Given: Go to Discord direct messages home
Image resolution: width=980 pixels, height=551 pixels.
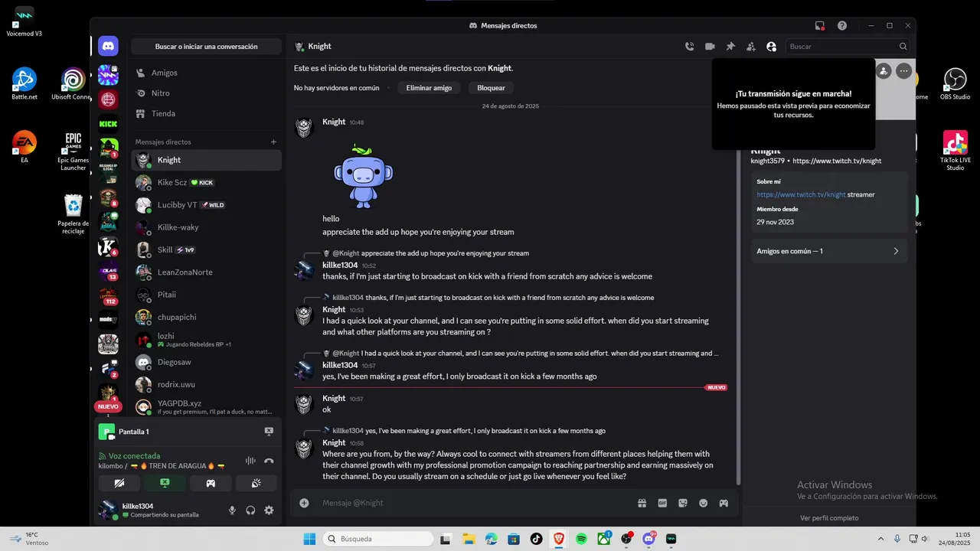Looking at the screenshot, I should click(x=108, y=46).
